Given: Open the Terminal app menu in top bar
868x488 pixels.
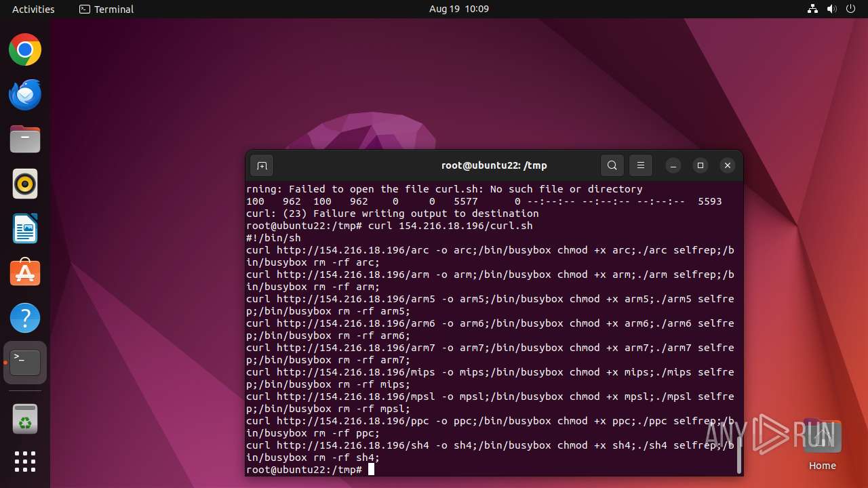Looking at the screenshot, I should coord(106,9).
